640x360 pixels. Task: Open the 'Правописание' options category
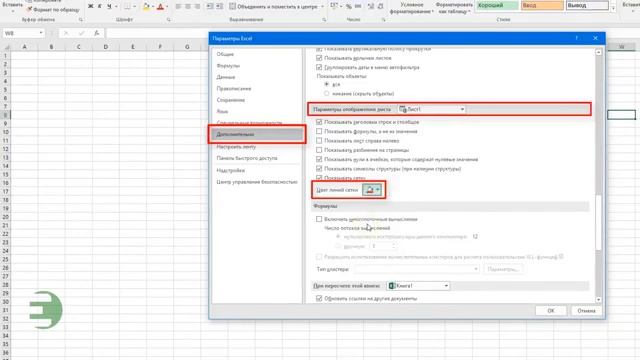234,89
